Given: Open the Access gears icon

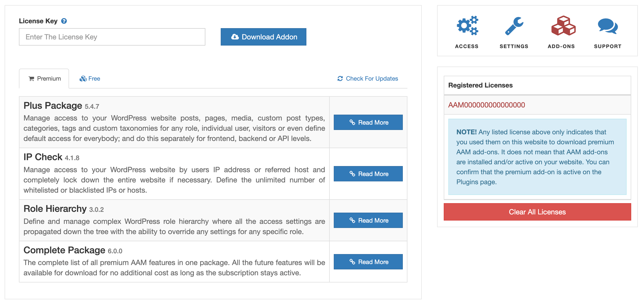Looking at the screenshot, I should 467,26.
